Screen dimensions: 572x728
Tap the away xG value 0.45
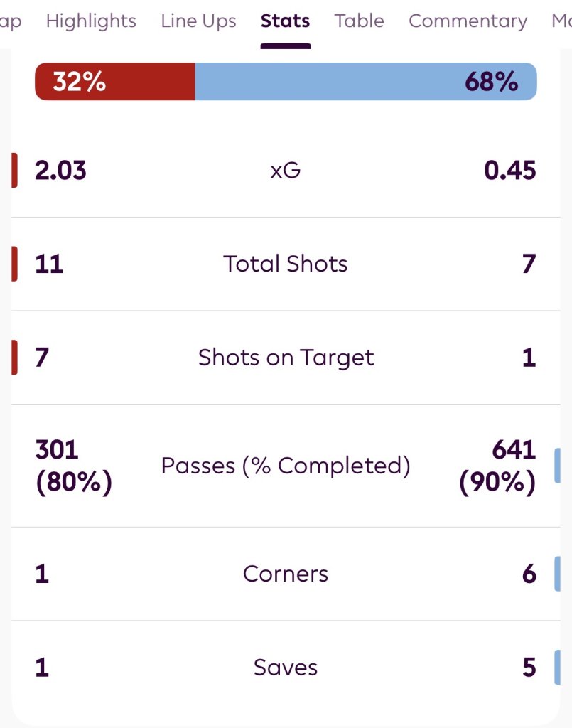click(510, 171)
